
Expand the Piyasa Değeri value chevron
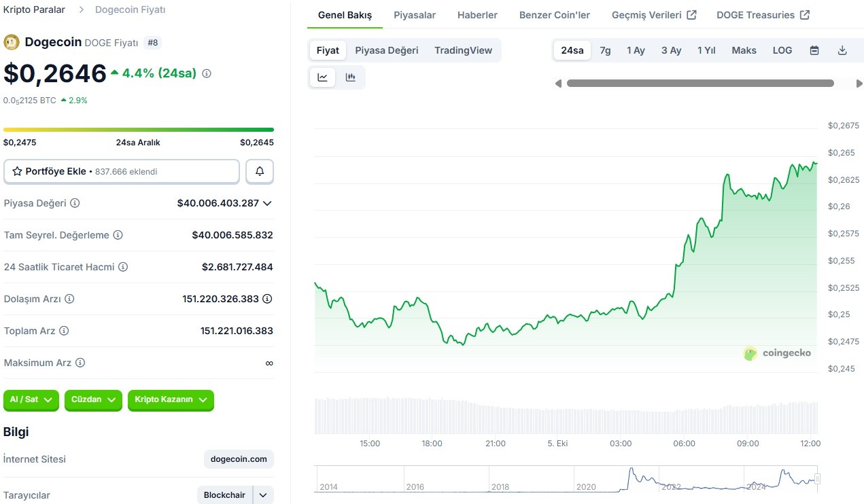click(267, 203)
